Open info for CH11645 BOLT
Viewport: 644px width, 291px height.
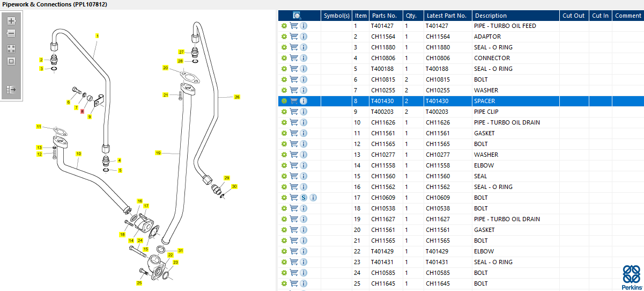click(x=304, y=283)
